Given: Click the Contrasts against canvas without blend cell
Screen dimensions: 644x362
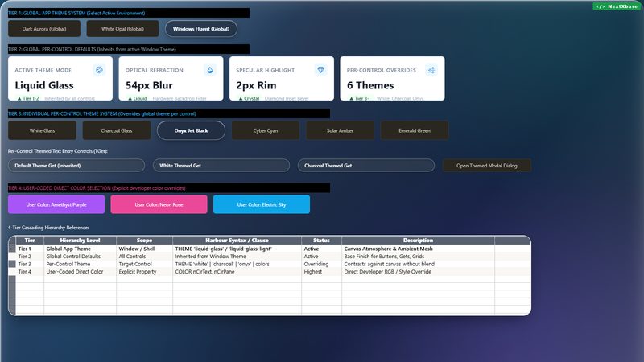Looking at the screenshot, I should (x=418, y=264).
